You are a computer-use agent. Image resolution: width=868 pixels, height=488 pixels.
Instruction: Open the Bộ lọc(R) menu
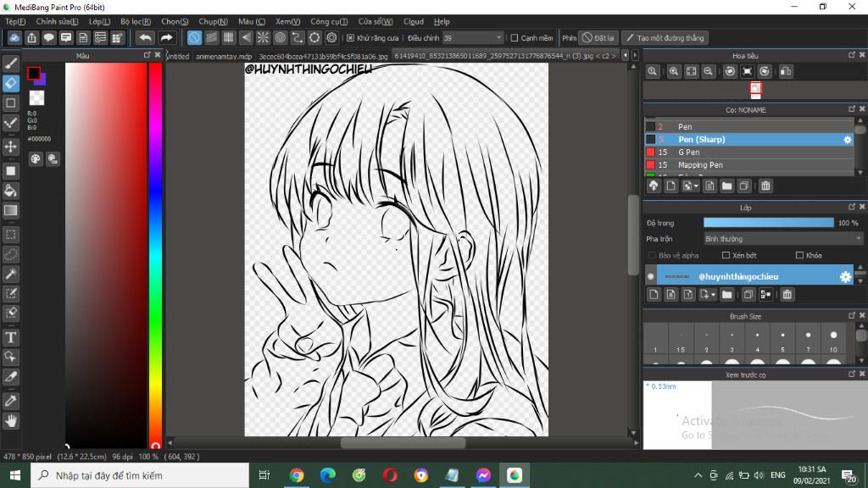[136, 21]
